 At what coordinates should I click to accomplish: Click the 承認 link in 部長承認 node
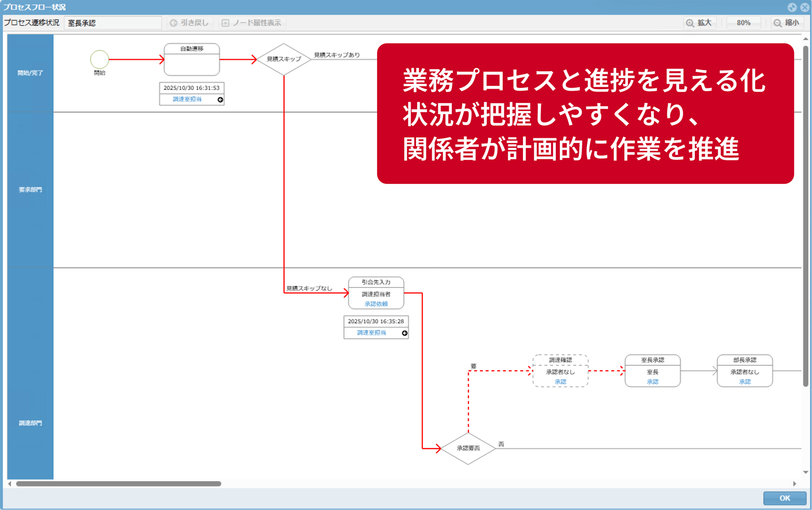744,381
